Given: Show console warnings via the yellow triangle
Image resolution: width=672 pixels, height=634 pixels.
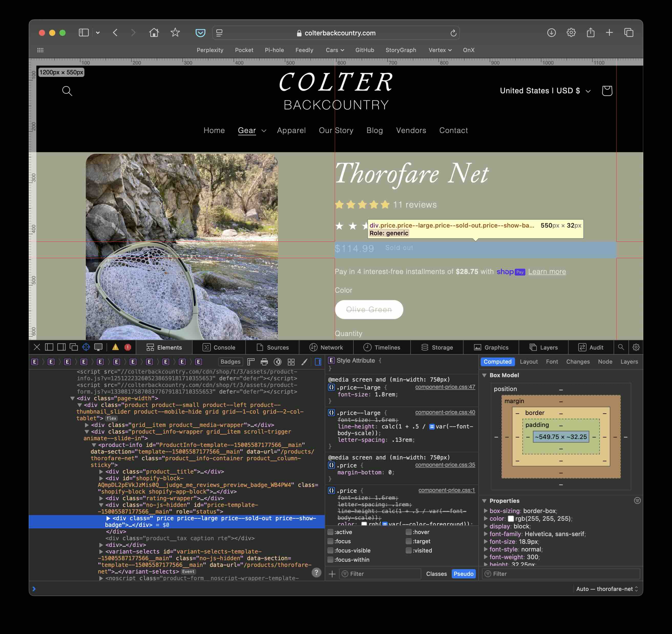Looking at the screenshot, I should pyautogui.click(x=115, y=347).
